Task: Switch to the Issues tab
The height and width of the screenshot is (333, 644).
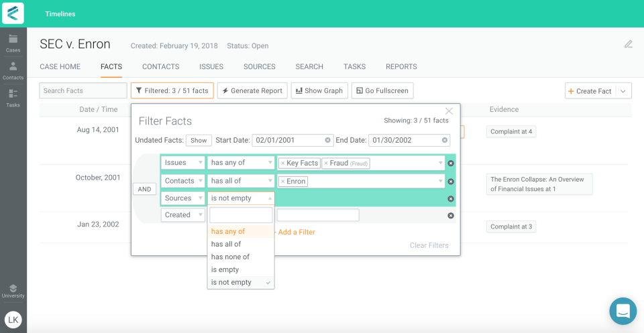Action: [x=211, y=66]
